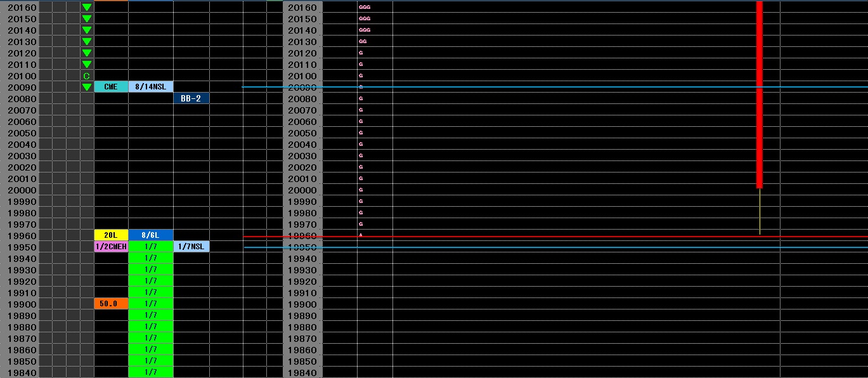Image resolution: width=868 pixels, height=378 pixels.
Task: Click the green down arrow at 20130
Action: tap(87, 42)
